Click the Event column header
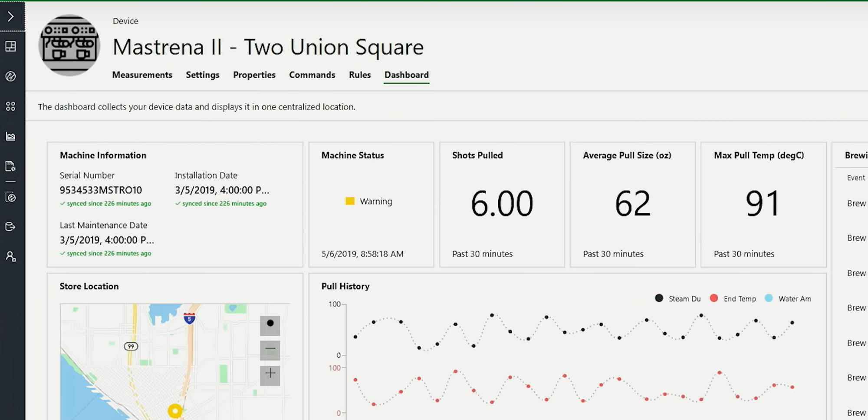Viewport: 868px width, 420px height. point(856,178)
